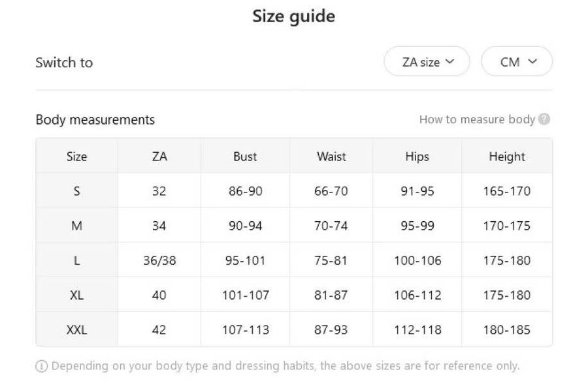Select the Hips column header

tap(417, 157)
